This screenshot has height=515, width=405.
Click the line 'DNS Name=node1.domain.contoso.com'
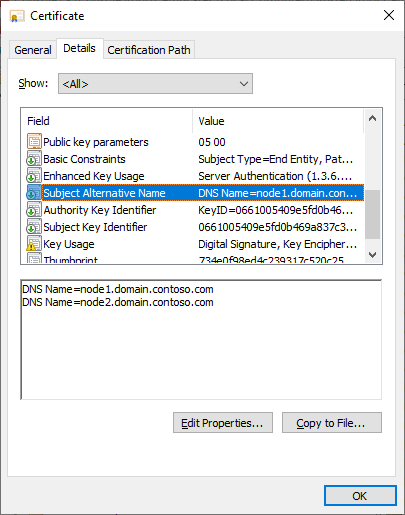point(118,289)
